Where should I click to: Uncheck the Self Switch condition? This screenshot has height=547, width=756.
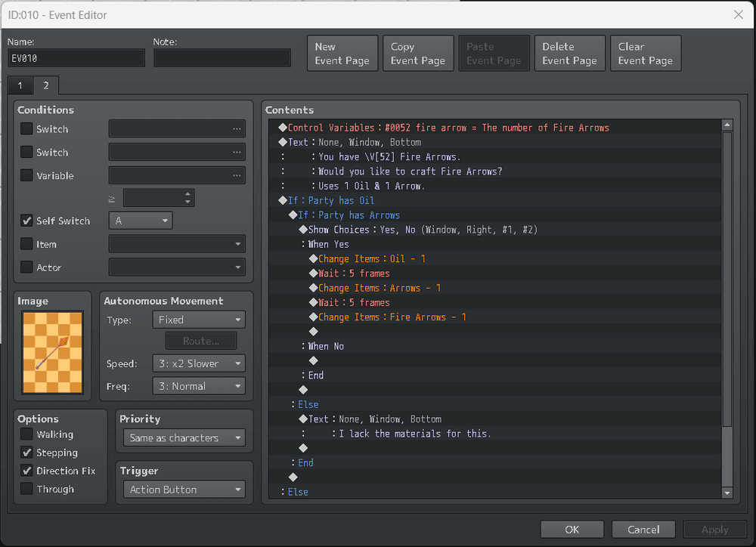[26, 221]
